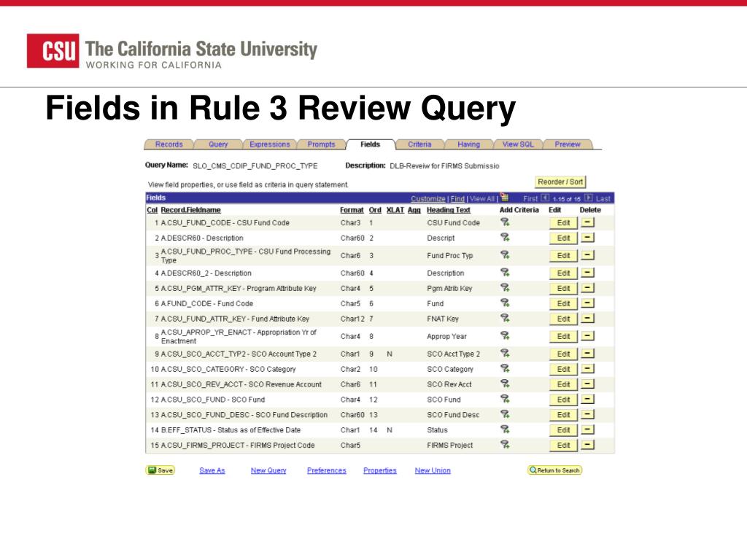The height and width of the screenshot is (560, 747).
Task: Start a New Query
Action: pyautogui.click(x=268, y=470)
